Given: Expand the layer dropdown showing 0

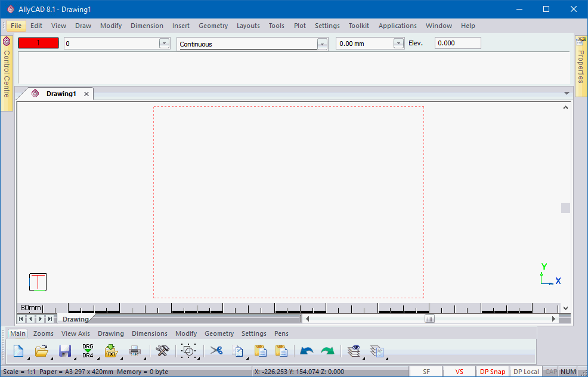Looking at the screenshot, I should [164, 44].
